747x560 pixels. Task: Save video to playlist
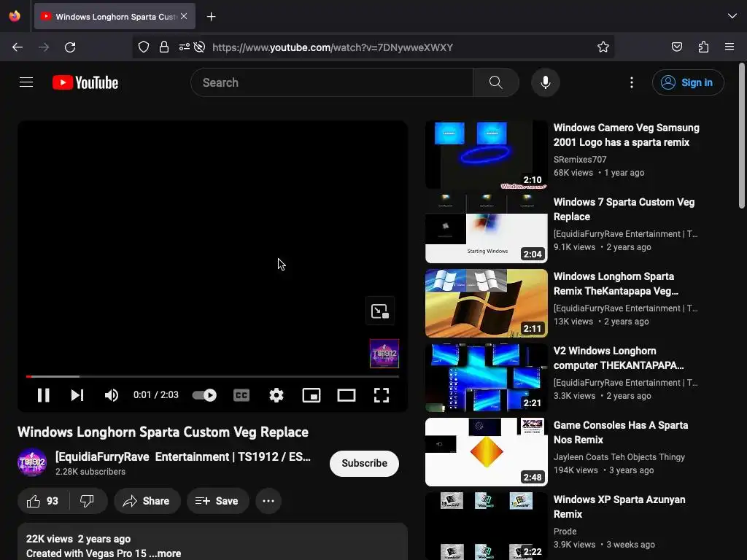pos(217,501)
